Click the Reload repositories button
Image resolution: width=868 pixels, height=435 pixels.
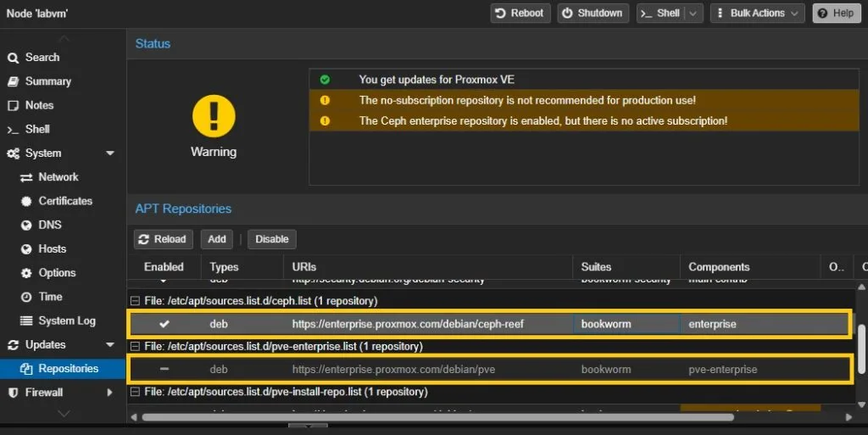164,239
